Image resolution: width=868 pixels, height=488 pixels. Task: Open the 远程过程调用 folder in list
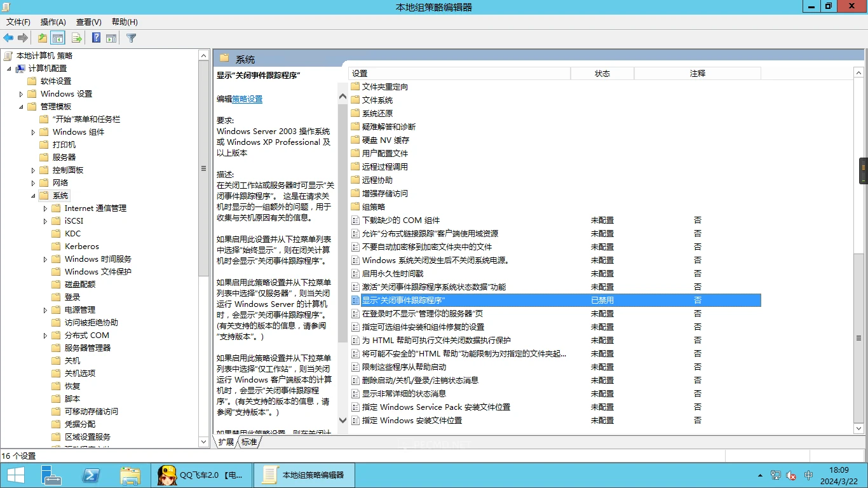(385, 166)
